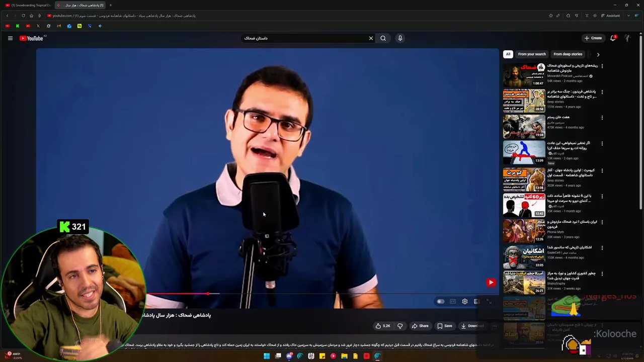This screenshot has height=362, width=644.
Task: Open the Assistant panel
Action: [611, 16]
